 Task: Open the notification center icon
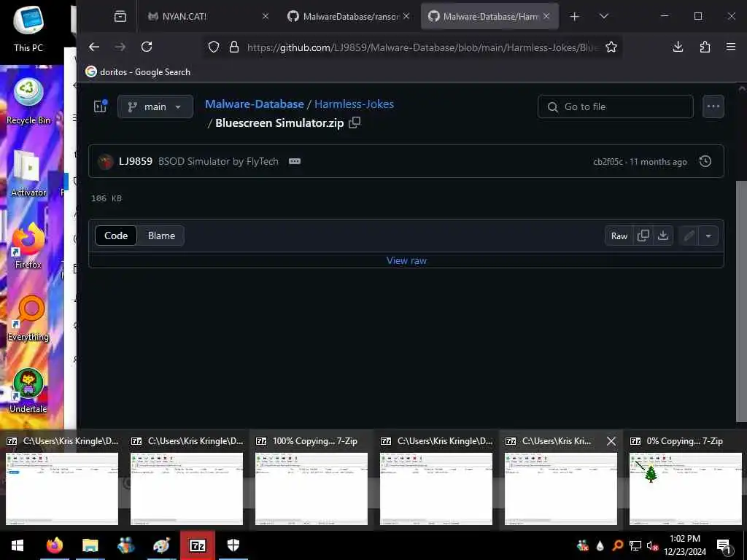[724, 545]
